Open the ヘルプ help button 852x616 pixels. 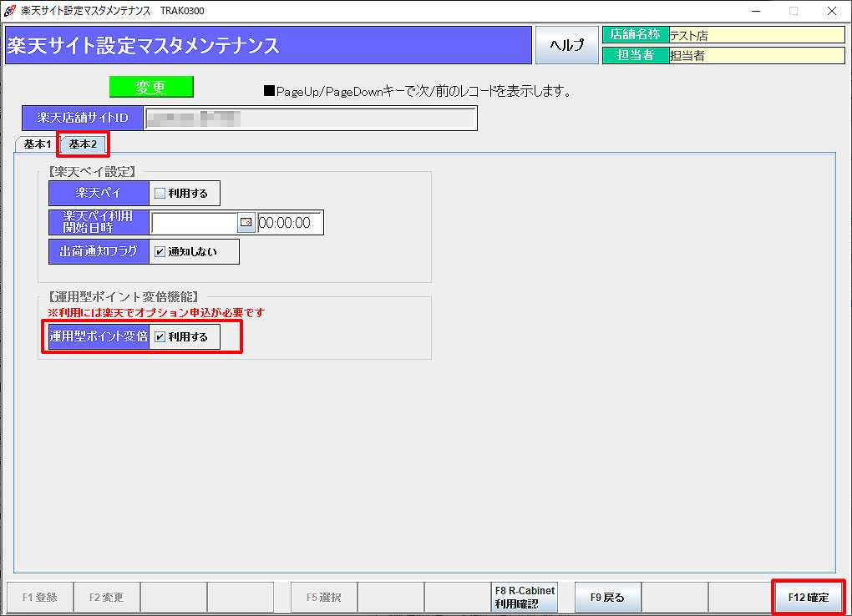566,46
